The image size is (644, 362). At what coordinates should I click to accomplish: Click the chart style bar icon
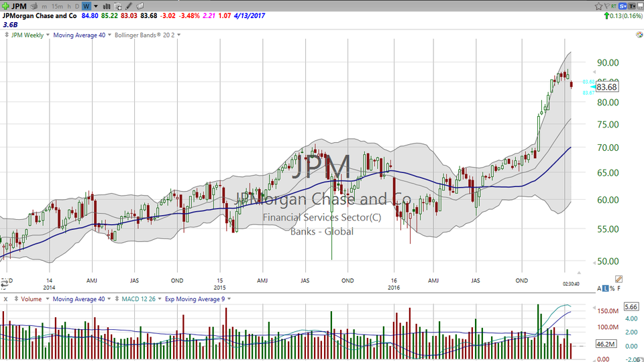[107, 6]
